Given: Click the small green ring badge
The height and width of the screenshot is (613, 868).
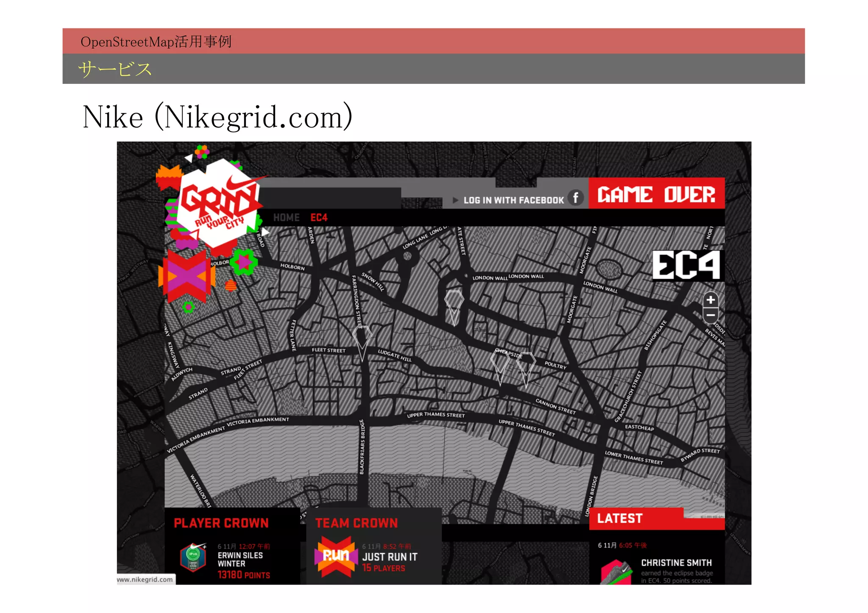Looking at the screenshot, I should click(x=188, y=307).
